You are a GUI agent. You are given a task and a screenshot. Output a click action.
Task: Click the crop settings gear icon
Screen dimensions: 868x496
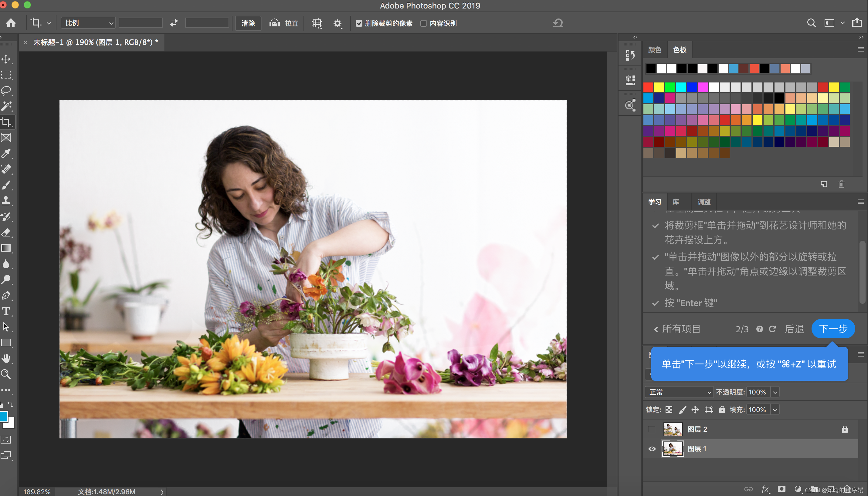pyautogui.click(x=337, y=23)
